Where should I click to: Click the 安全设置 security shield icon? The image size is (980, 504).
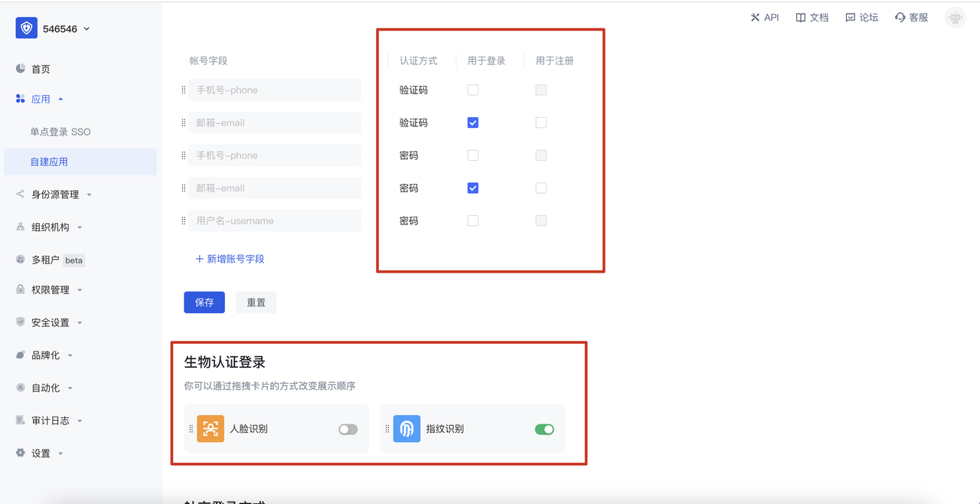pyautogui.click(x=19, y=322)
